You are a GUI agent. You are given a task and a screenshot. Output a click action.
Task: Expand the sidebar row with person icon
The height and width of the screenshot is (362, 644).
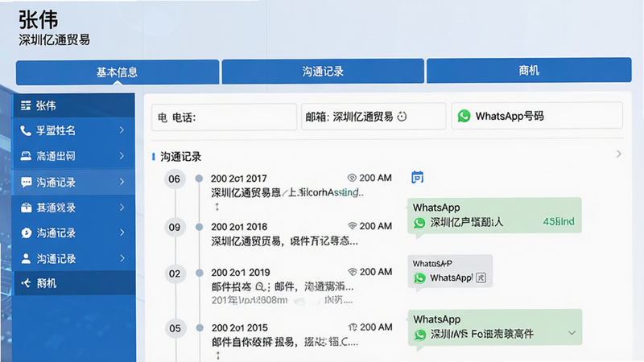pos(122,258)
